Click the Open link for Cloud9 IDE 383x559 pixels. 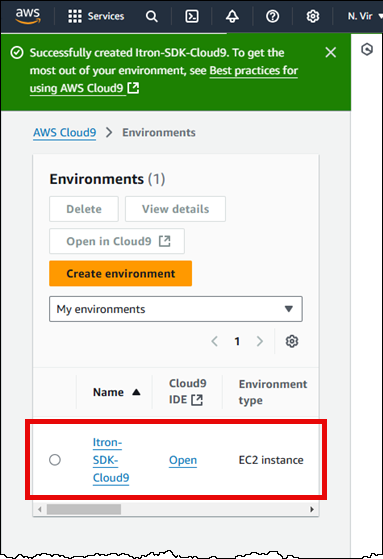click(183, 460)
